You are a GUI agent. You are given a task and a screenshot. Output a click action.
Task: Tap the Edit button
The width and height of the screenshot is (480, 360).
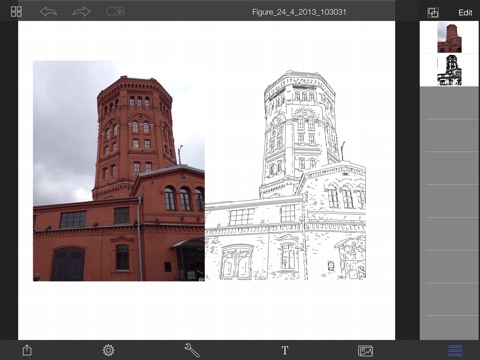(x=465, y=13)
